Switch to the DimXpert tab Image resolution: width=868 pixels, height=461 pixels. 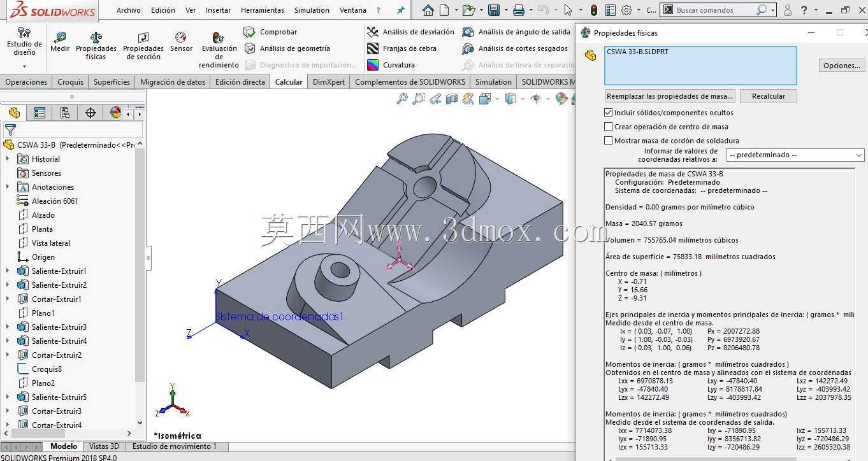(329, 82)
